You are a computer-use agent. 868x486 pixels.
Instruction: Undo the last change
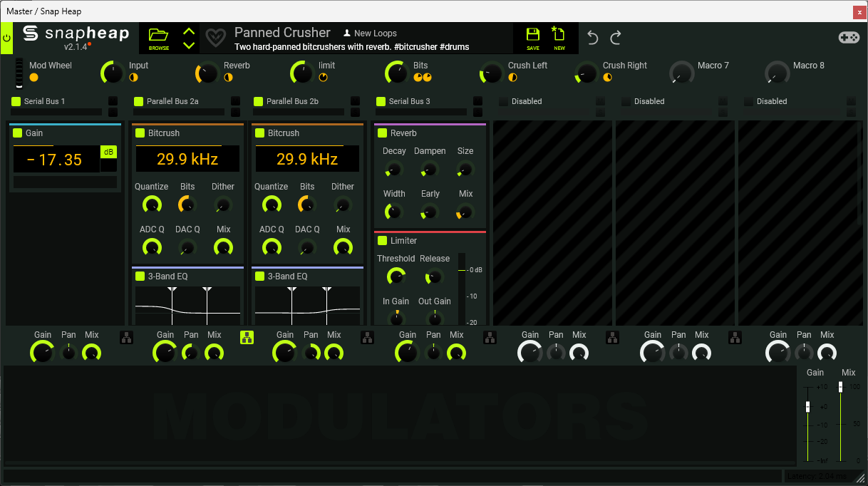pyautogui.click(x=593, y=38)
